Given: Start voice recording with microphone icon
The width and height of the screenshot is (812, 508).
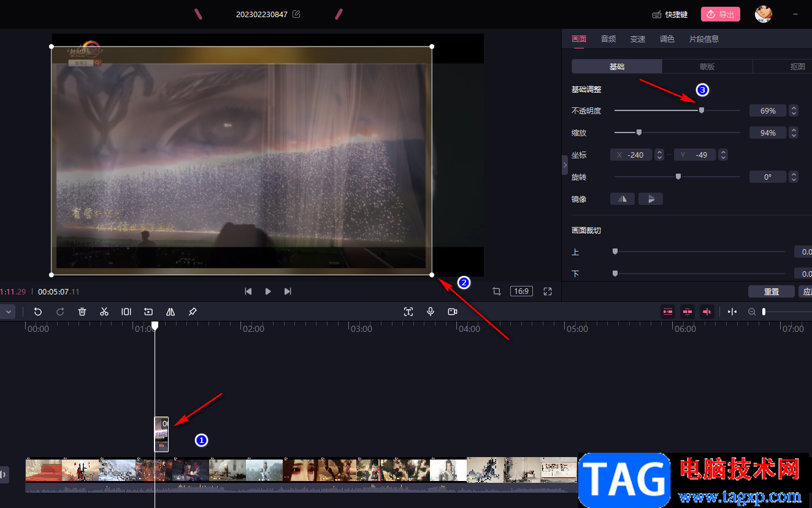Looking at the screenshot, I should (431, 312).
